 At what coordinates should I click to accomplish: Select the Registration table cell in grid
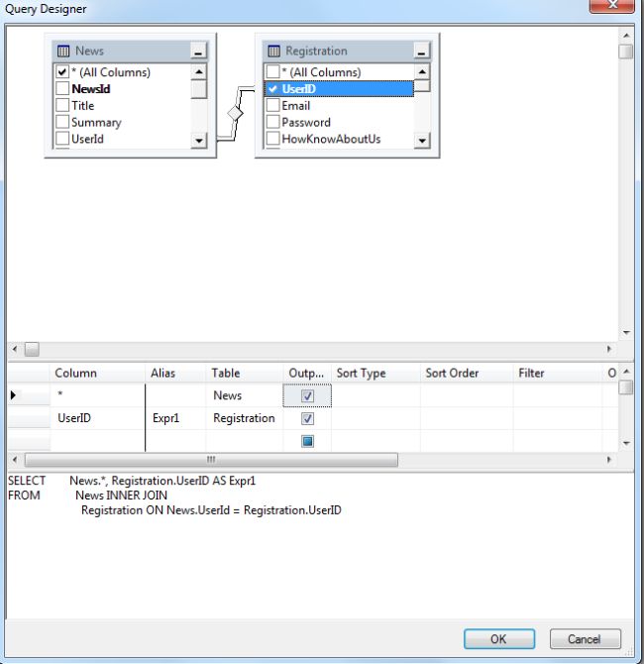click(x=245, y=418)
